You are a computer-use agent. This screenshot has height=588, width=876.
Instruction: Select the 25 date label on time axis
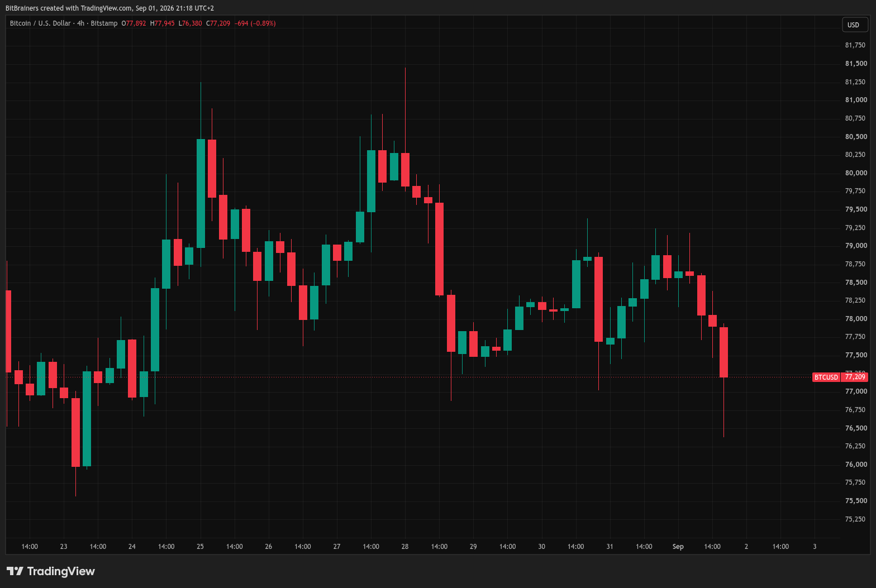[200, 547]
